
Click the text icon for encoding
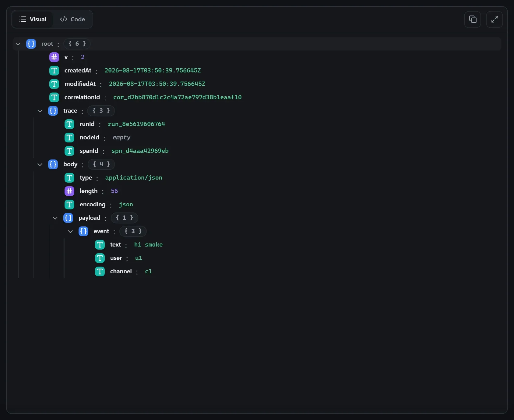click(69, 205)
